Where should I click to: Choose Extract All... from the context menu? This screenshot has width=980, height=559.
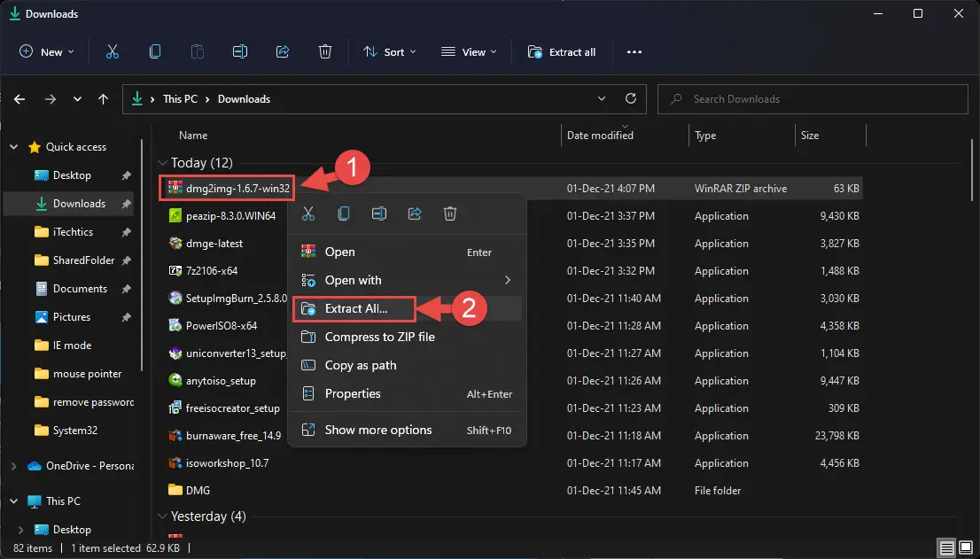(x=407, y=308)
